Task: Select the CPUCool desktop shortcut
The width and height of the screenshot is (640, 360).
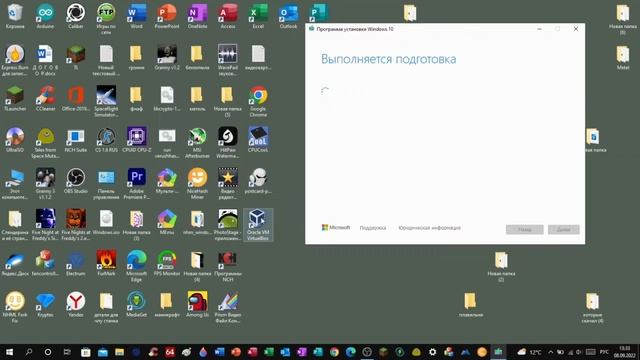Action: tap(258, 140)
